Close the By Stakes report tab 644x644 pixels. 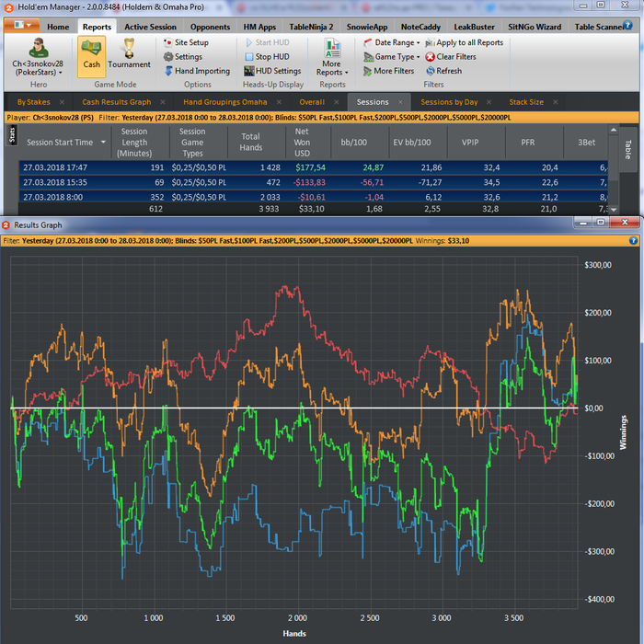pyautogui.click(x=62, y=102)
